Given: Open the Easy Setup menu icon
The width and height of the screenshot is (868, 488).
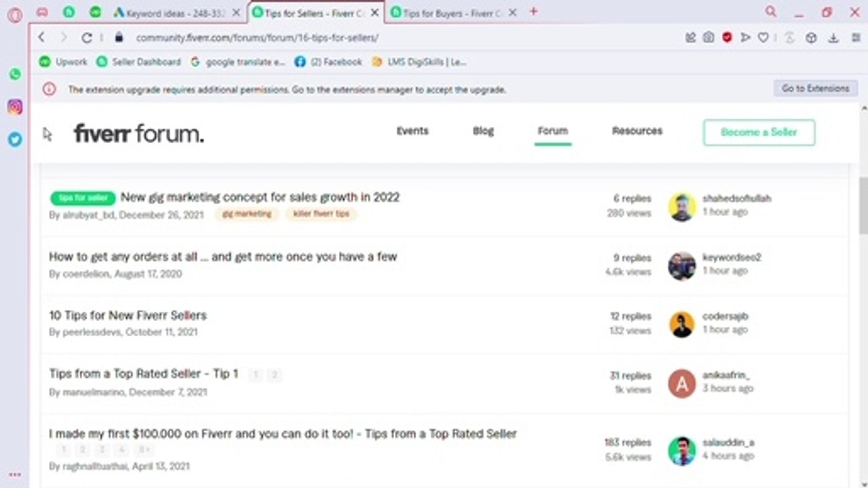Looking at the screenshot, I should (855, 38).
